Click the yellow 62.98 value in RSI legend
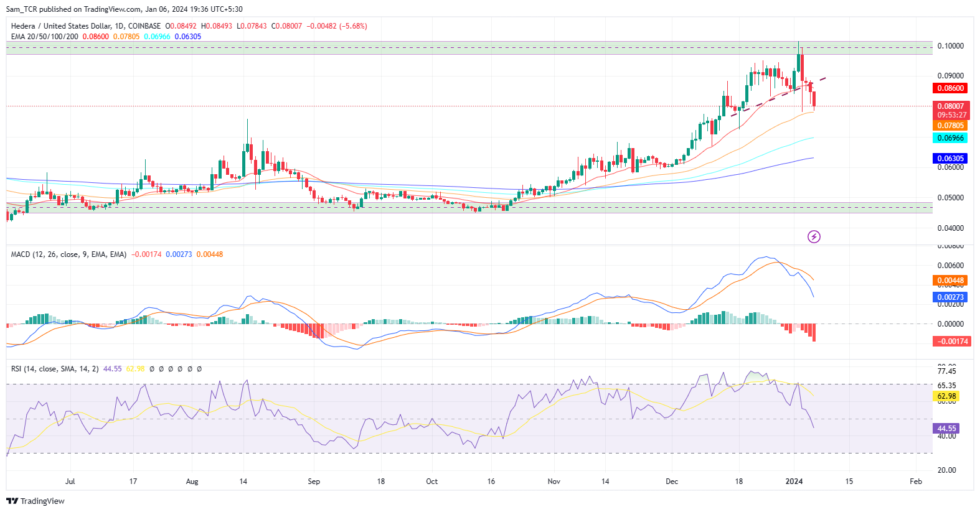Screen dimensions: 980x512 click(x=135, y=369)
